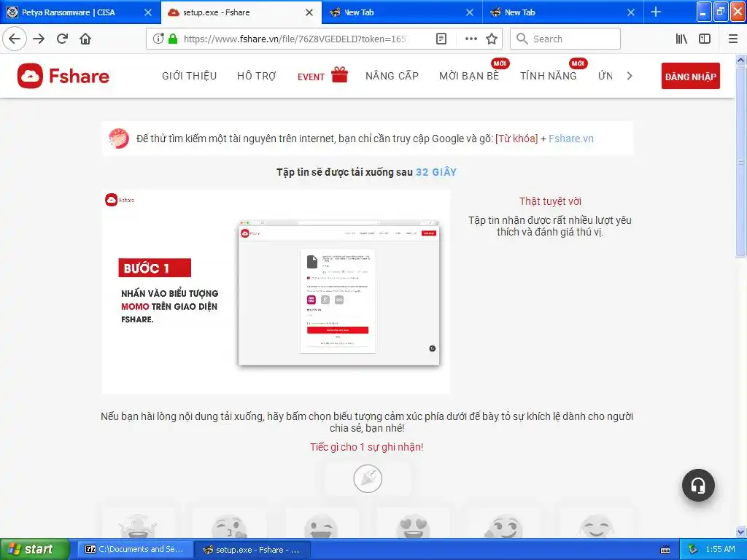Click the Fshare logo in header
This screenshot has width=747, height=560.
pos(63,76)
